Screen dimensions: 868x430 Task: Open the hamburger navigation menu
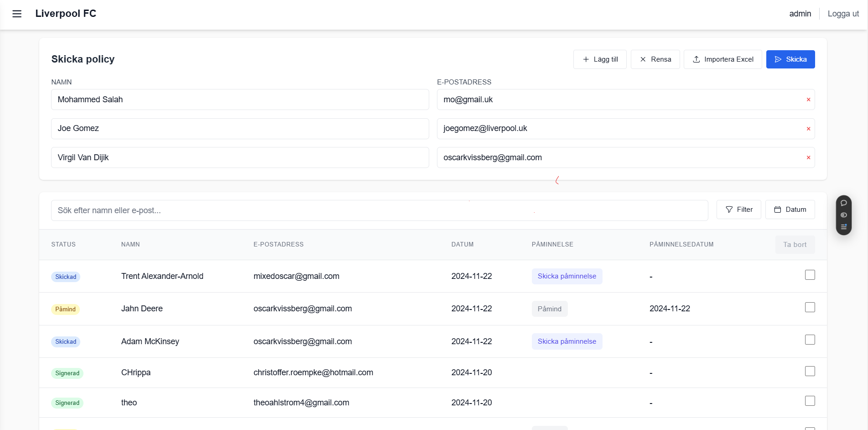[17, 14]
